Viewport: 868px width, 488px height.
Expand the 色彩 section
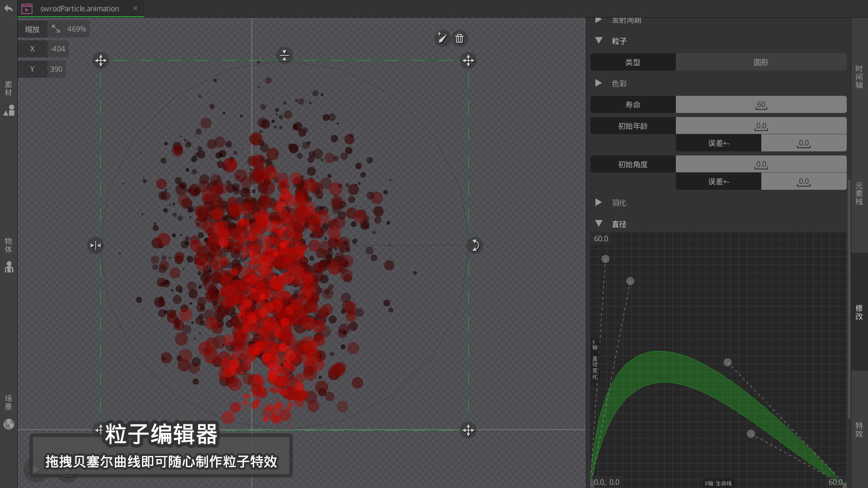pyautogui.click(x=599, y=83)
